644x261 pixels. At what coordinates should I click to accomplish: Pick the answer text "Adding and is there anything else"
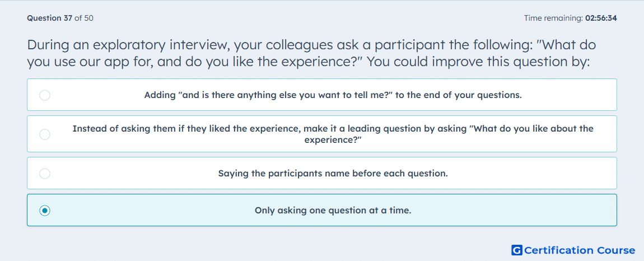(333, 95)
